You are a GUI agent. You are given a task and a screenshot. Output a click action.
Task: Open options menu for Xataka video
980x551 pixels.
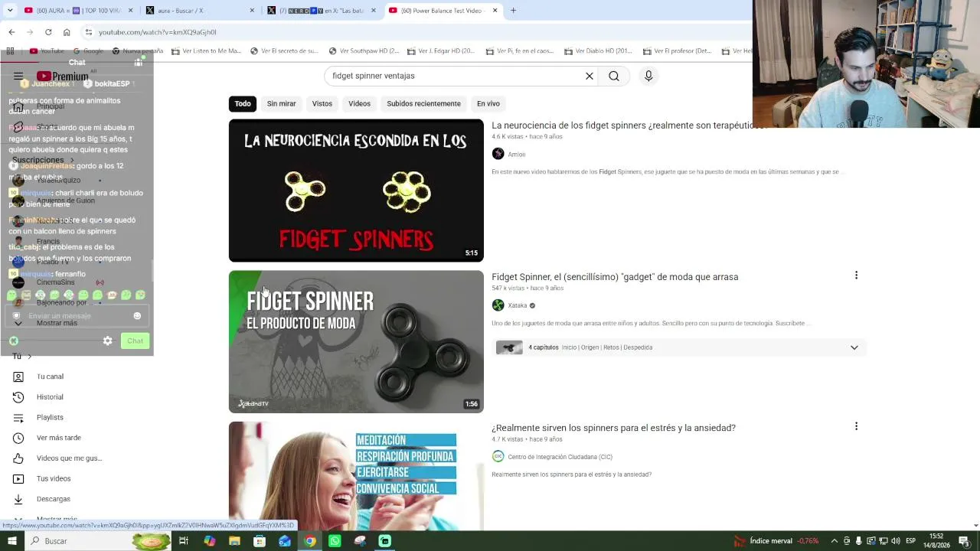tap(856, 275)
